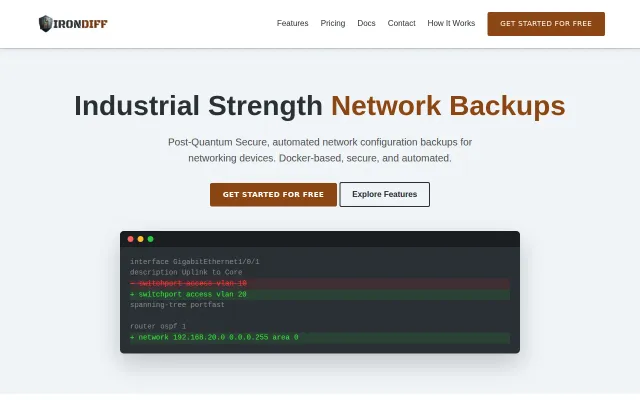Click the green terminal window dot
This screenshot has width=640, height=400.
click(x=151, y=239)
